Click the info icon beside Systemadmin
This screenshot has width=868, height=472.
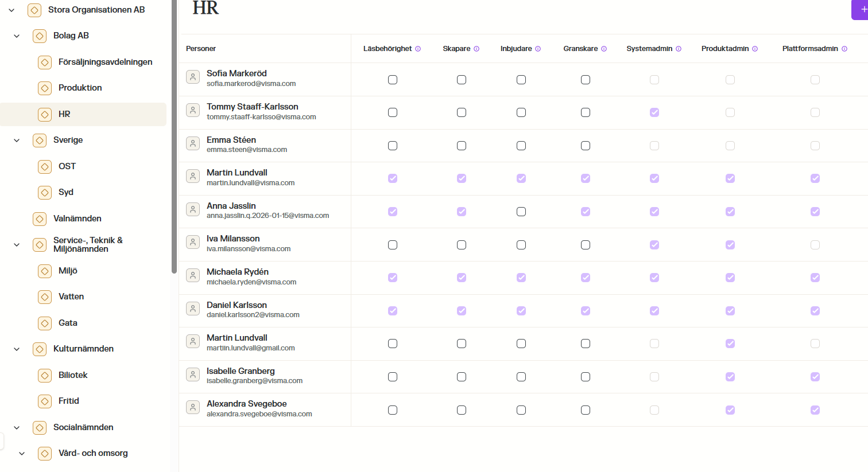click(x=679, y=49)
